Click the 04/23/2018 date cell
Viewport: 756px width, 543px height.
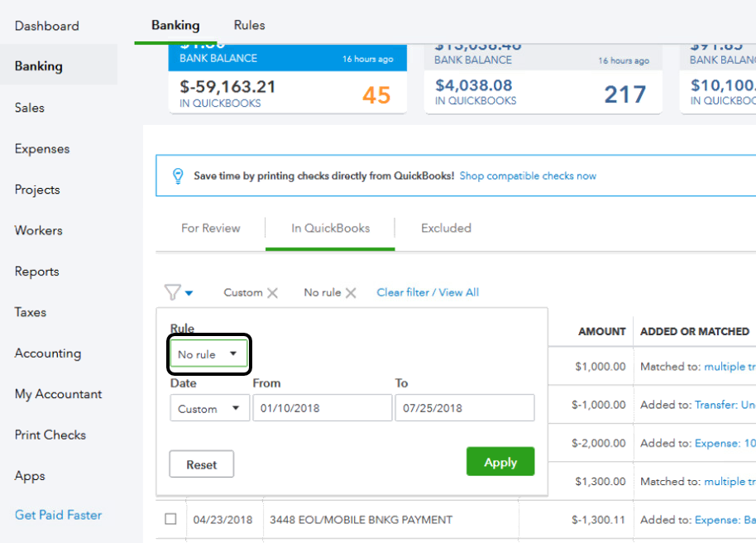pyautogui.click(x=222, y=520)
